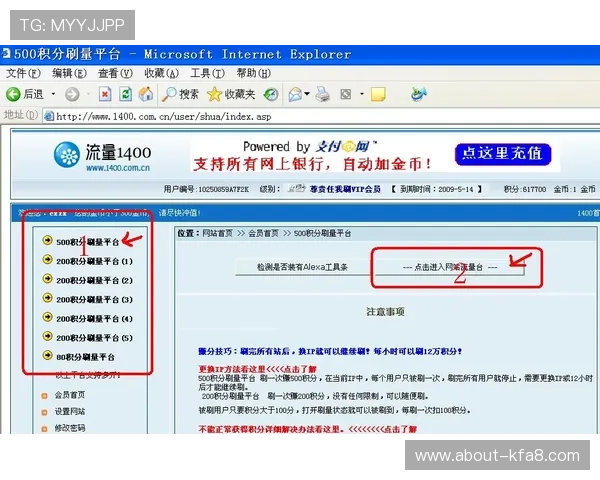
Task: Click the IE Back arrow icon
Action: tap(13, 94)
